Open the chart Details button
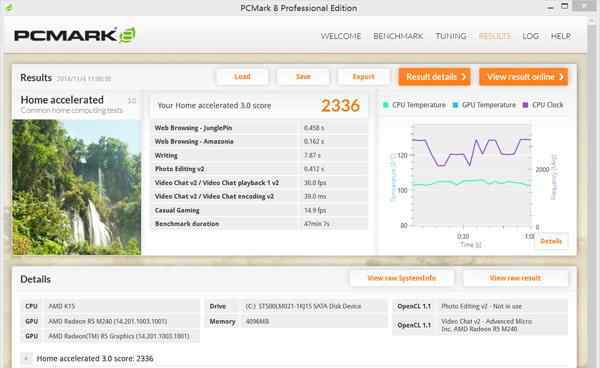 pyautogui.click(x=551, y=241)
